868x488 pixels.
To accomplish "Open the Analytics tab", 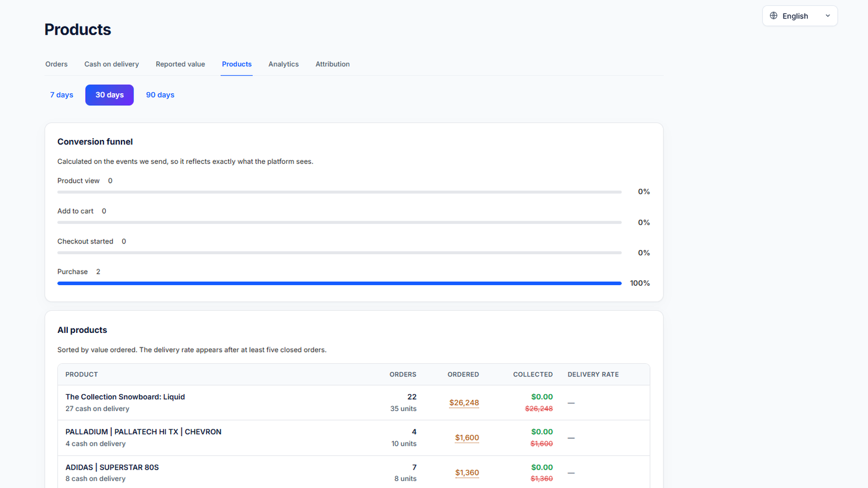I will point(284,64).
